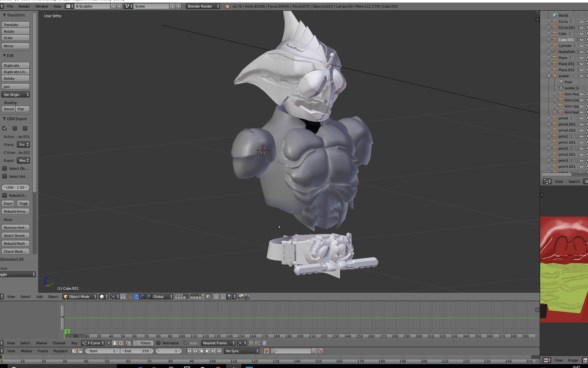This screenshot has height=368, width=588.
Task: Click the Blender logo icon in header
Action: pyautogui.click(x=227, y=6)
